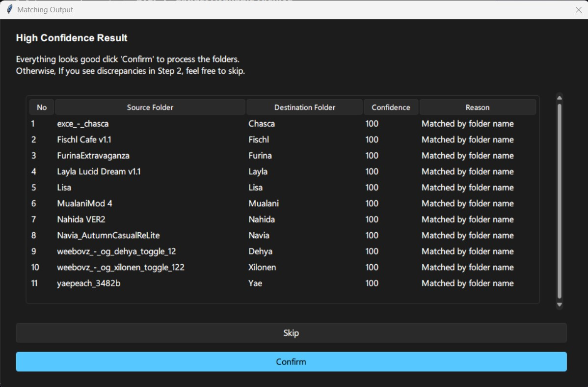Click the Reason column header

478,107
